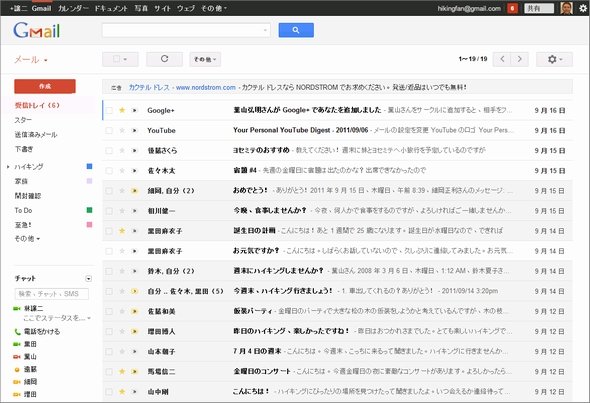This screenshot has width=590, height=403.
Task: Check the ヨセミテのおすすめ message checkbox
Action: click(109, 151)
